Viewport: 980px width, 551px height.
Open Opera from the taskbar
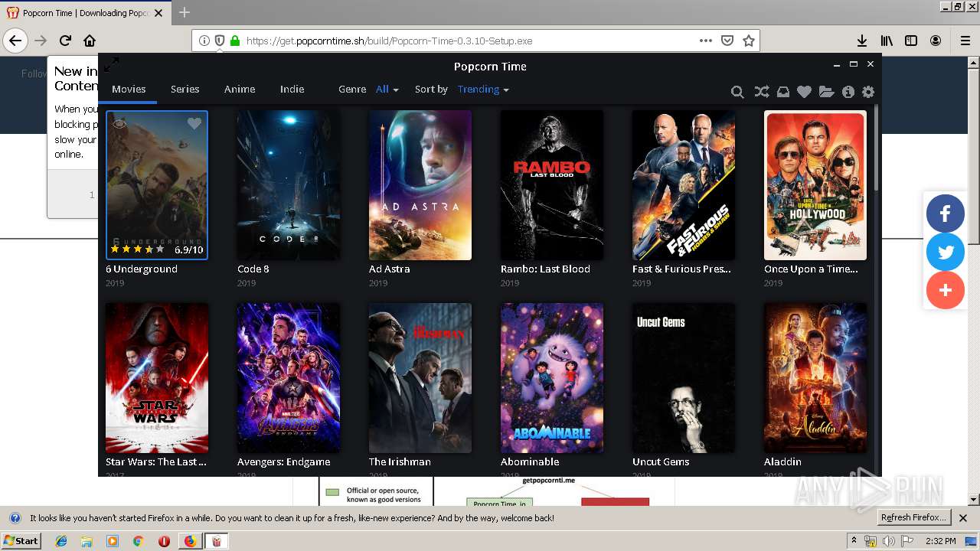point(164,541)
